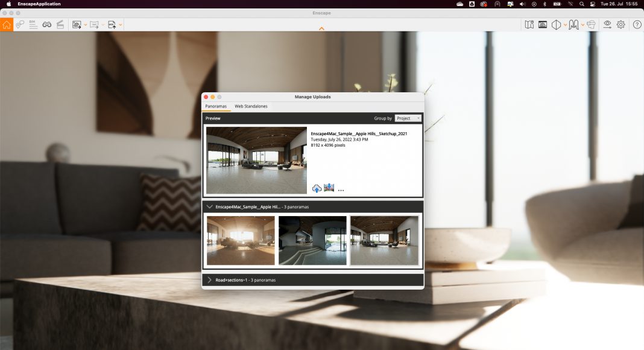644x350 pixels.
Task: Click the orange Home icon in toolbar
Action: [7, 25]
